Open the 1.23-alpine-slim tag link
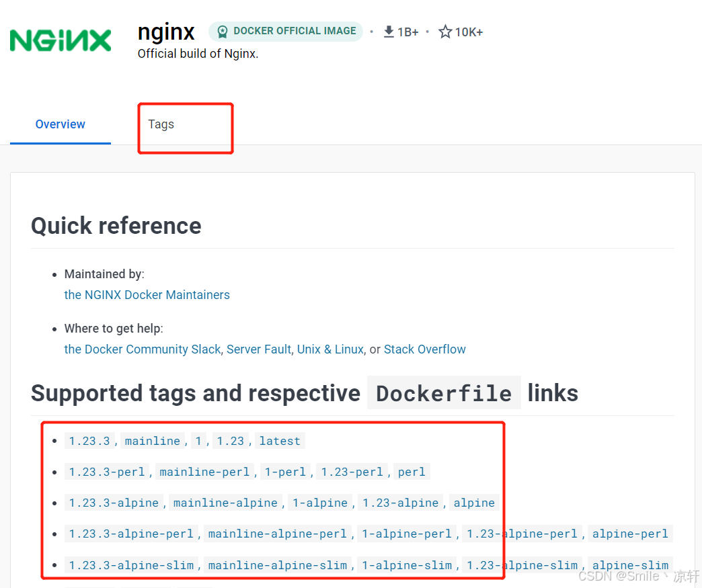 522,565
